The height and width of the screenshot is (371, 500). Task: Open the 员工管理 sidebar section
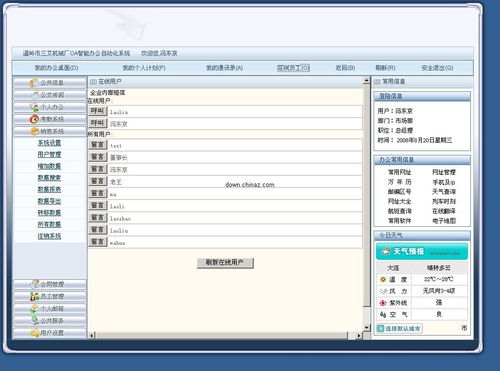[x=50, y=296]
